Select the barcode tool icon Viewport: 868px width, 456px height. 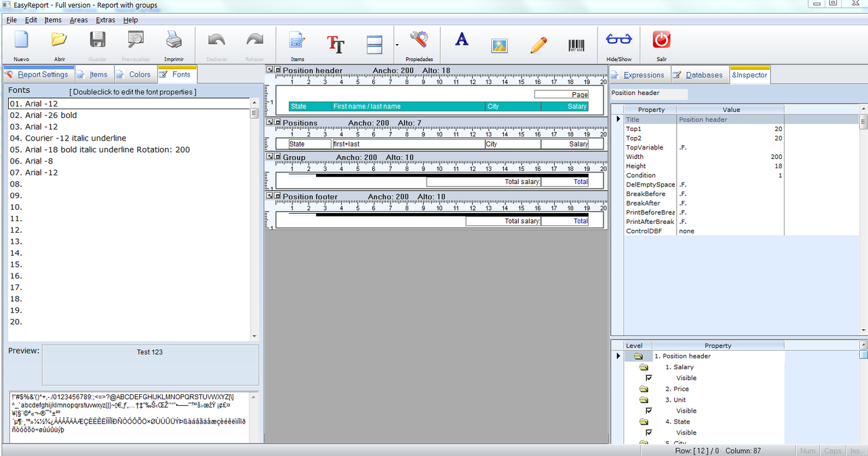tap(576, 45)
